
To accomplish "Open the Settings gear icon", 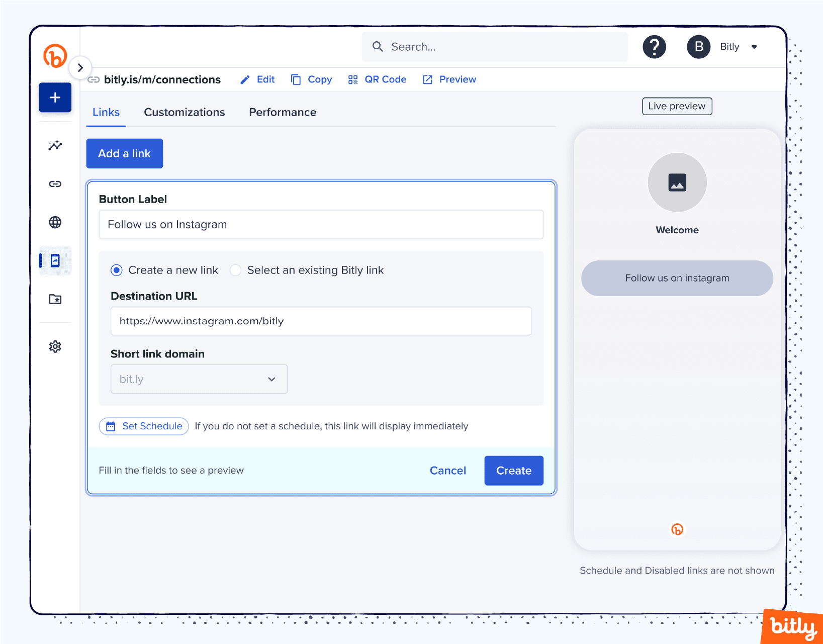I will (x=55, y=346).
